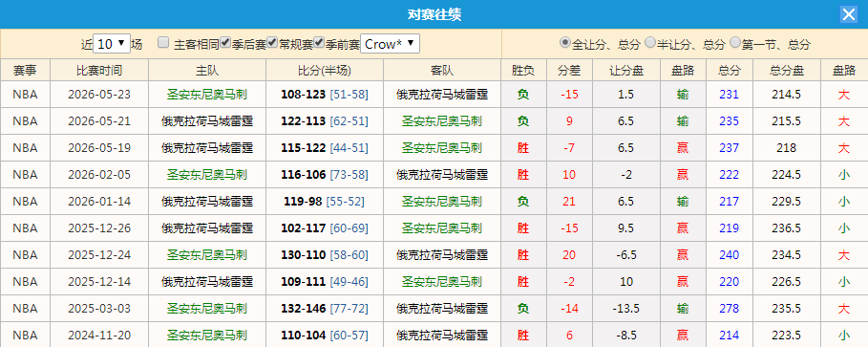Click away team 俄克拉荷马城雷霆 on 2025-12-24
The width and height of the screenshot is (868, 347).
(x=442, y=255)
